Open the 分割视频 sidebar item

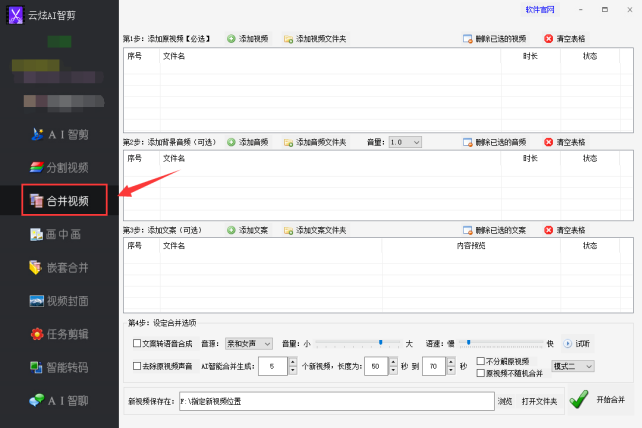coord(59,168)
